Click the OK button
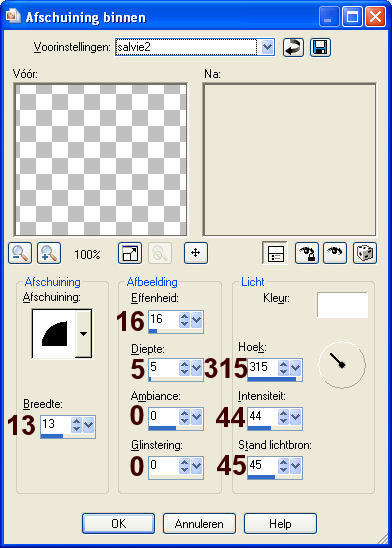This screenshot has height=548, width=392. click(118, 524)
